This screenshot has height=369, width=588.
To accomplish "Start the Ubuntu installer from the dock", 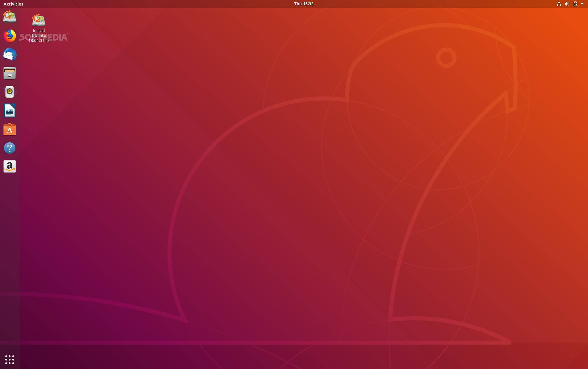I will click(x=10, y=17).
